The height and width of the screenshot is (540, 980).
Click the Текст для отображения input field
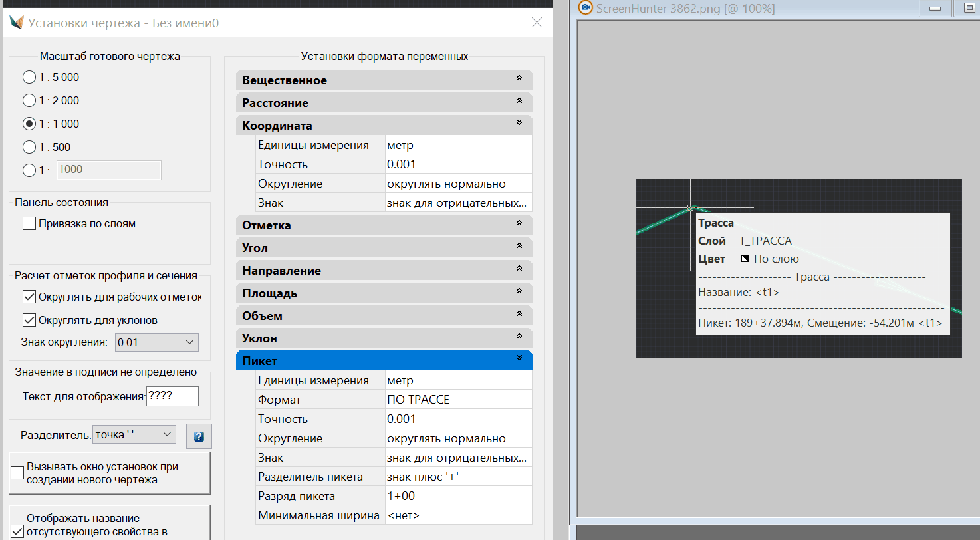[172, 396]
